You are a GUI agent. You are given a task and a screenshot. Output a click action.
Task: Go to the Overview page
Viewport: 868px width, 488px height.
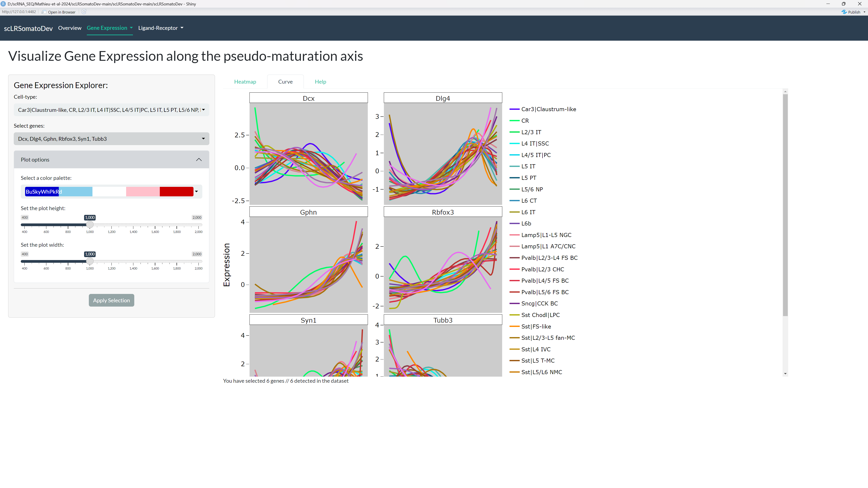pos(70,28)
